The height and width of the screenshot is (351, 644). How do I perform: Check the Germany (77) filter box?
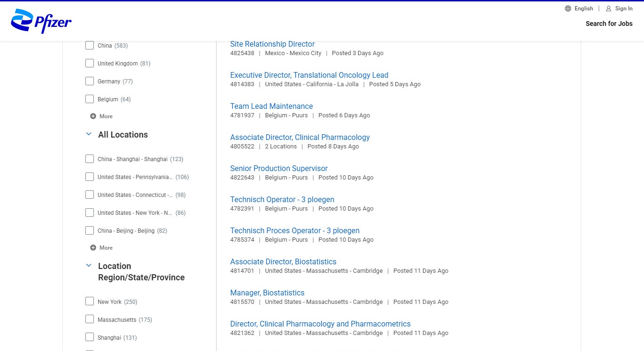point(90,82)
